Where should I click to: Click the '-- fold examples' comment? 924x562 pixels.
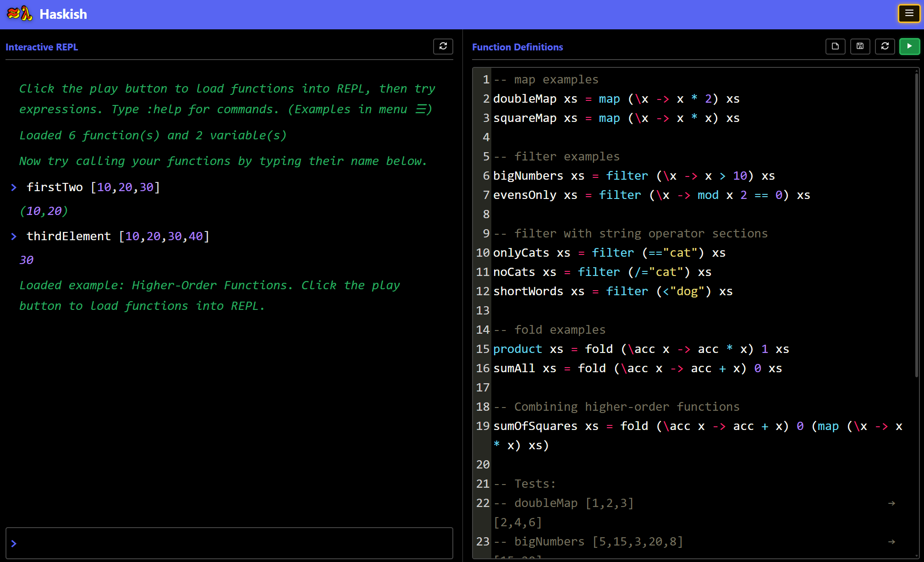pos(550,330)
